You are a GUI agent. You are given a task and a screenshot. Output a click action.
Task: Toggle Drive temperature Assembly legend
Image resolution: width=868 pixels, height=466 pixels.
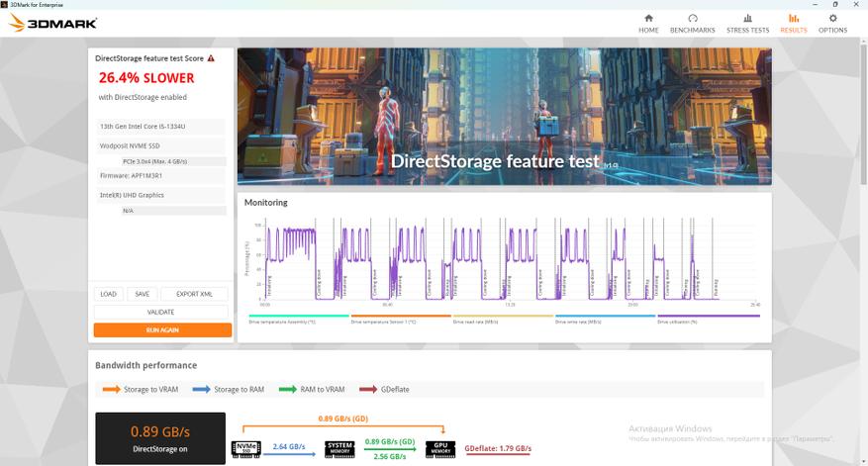(x=299, y=319)
